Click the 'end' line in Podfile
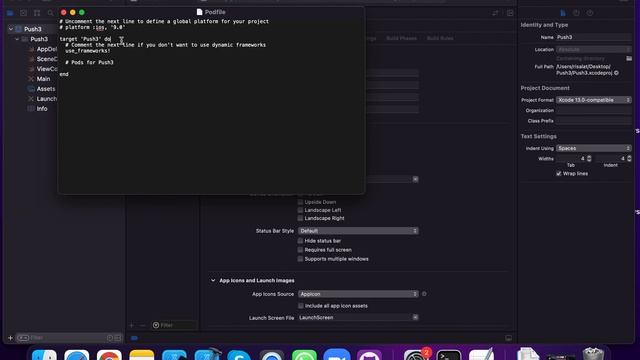Image resolution: width=640 pixels, height=360 pixels. [64, 74]
